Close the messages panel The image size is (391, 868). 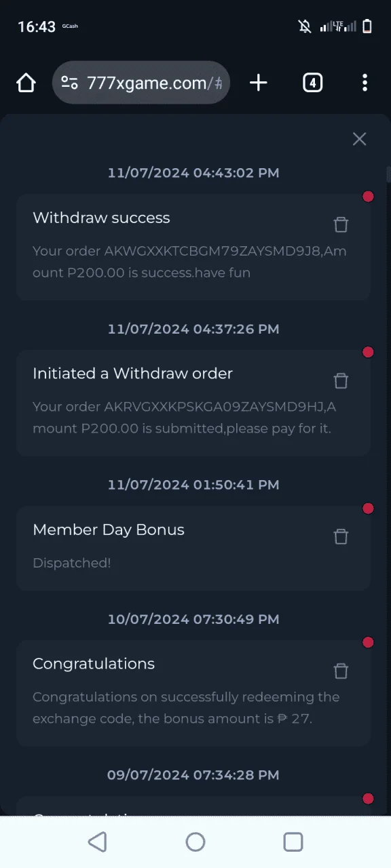tap(359, 139)
